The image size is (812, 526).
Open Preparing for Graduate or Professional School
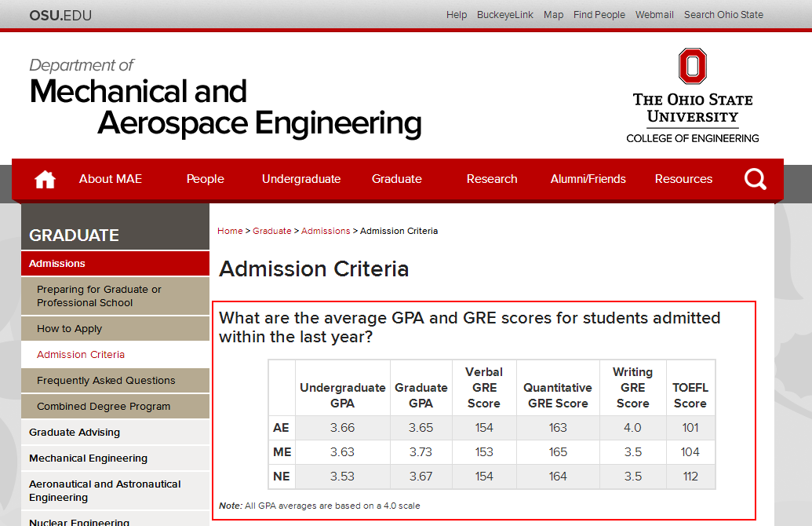(x=115, y=296)
